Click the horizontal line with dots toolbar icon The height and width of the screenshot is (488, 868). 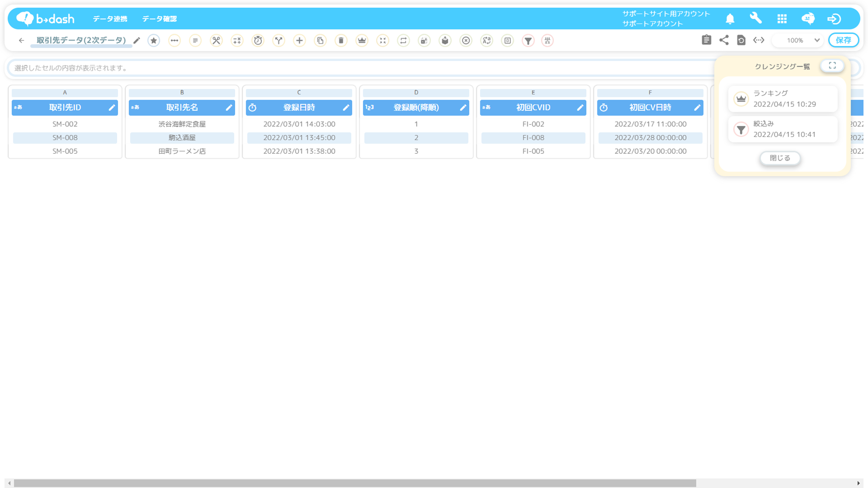(x=175, y=40)
